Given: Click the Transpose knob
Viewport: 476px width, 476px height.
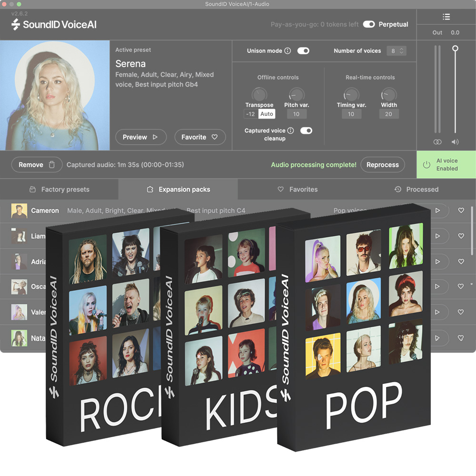Looking at the screenshot, I should [259, 94].
